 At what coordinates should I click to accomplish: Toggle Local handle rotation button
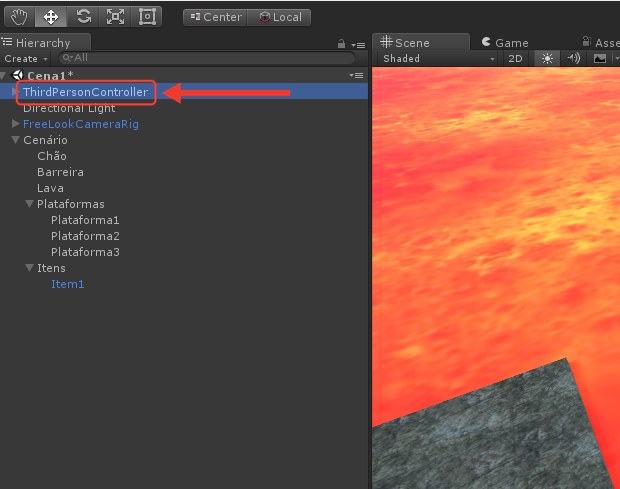[x=279, y=17]
